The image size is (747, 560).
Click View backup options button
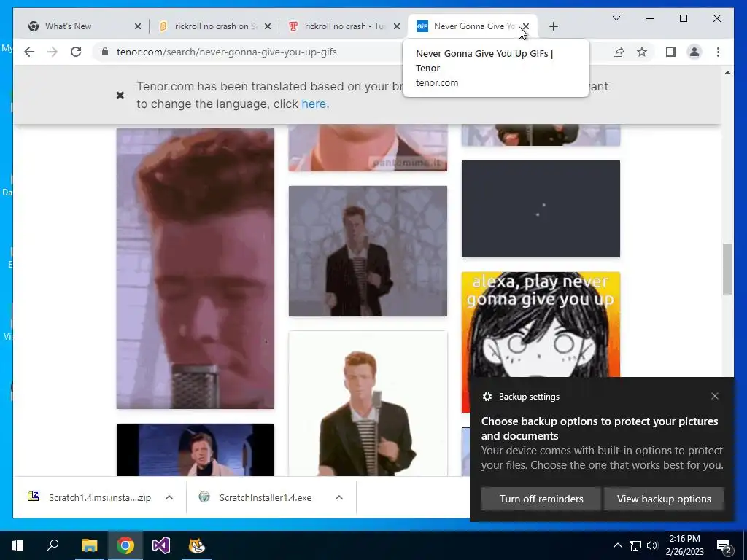(x=664, y=499)
